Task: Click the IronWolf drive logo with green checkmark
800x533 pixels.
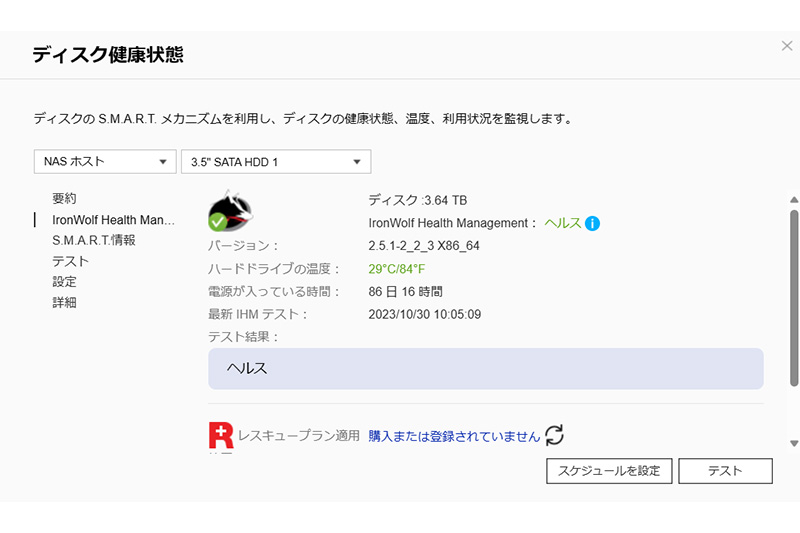Action: (x=230, y=211)
